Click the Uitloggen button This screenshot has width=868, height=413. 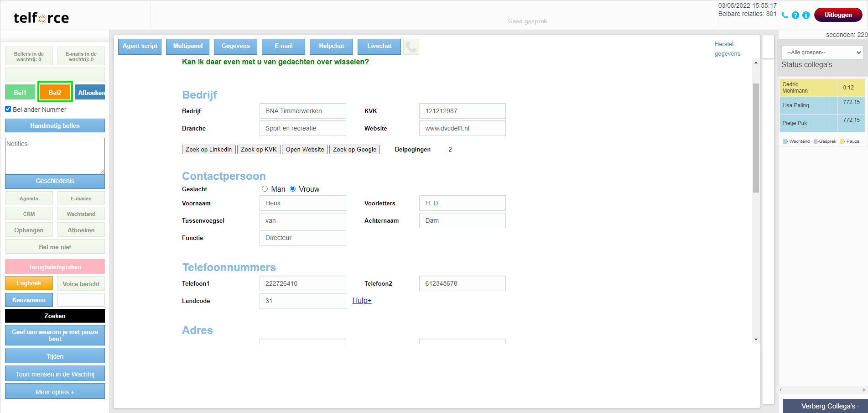838,15
